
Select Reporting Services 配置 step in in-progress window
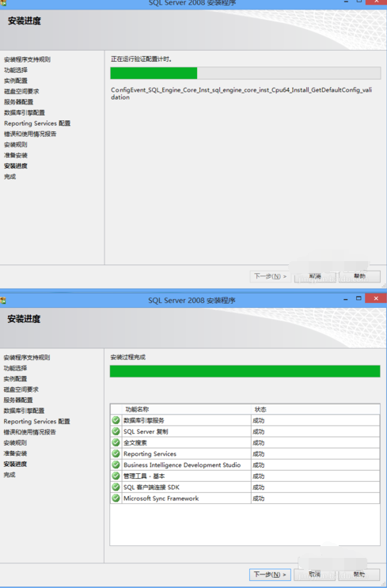point(37,123)
